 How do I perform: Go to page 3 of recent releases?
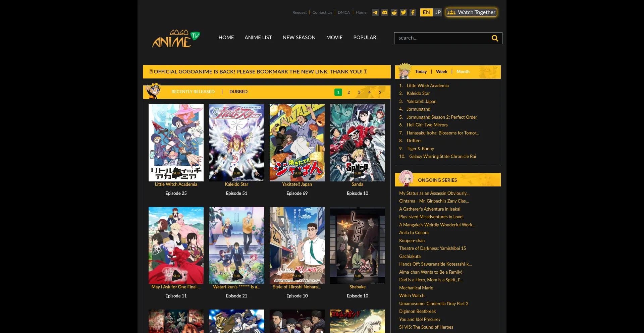[359, 92]
